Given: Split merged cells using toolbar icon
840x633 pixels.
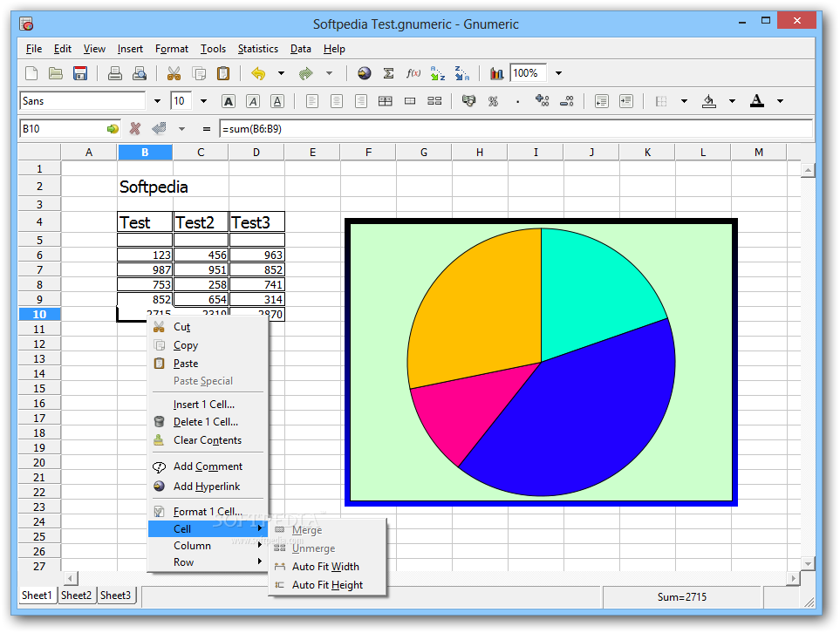Looking at the screenshot, I should [x=434, y=101].
